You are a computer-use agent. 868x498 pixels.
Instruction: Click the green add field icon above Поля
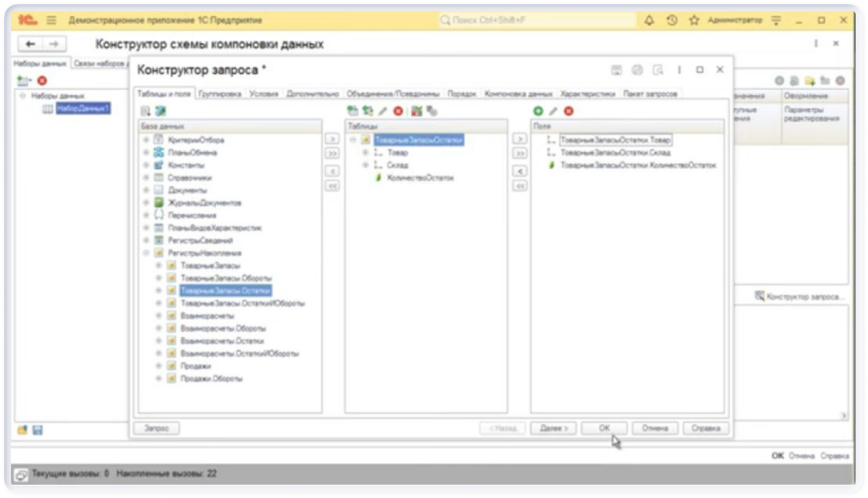point(538,111)
